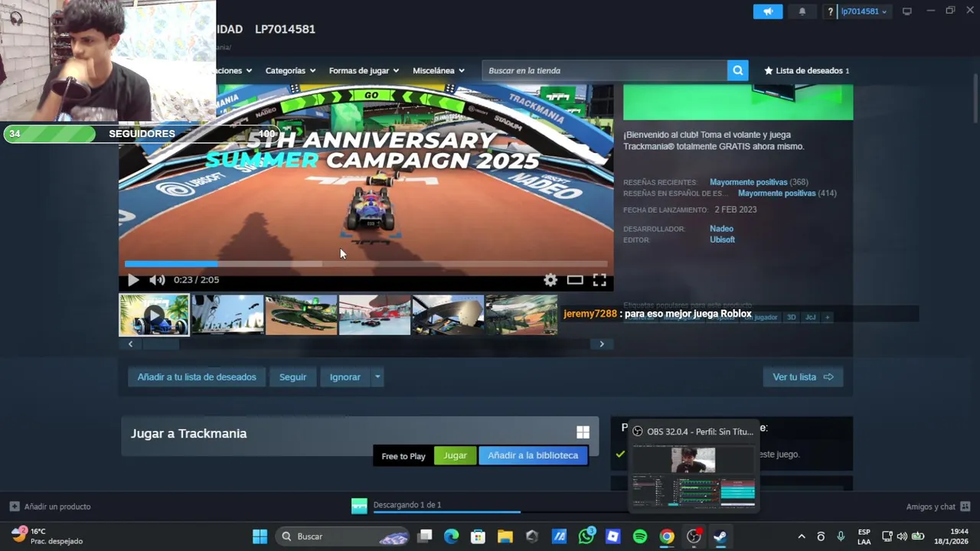Image resolution: width=980 pixels, height=551 pixels.
Task: Open the lp7014581 account dropdown
Action: point(864,11)
